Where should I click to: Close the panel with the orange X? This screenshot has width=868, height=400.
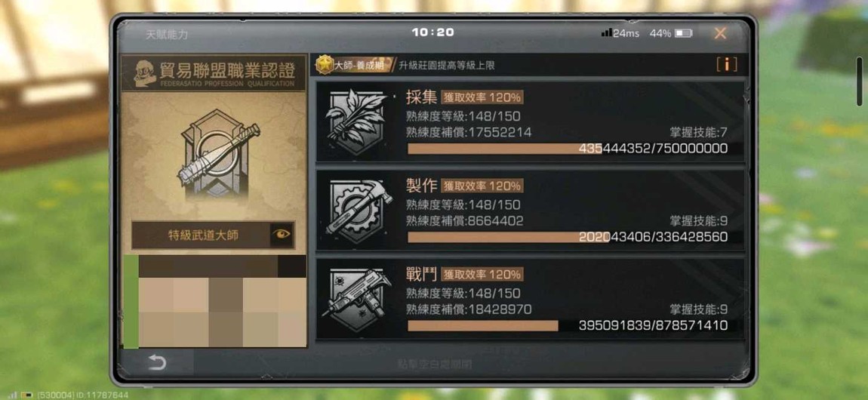coord(719,33)
